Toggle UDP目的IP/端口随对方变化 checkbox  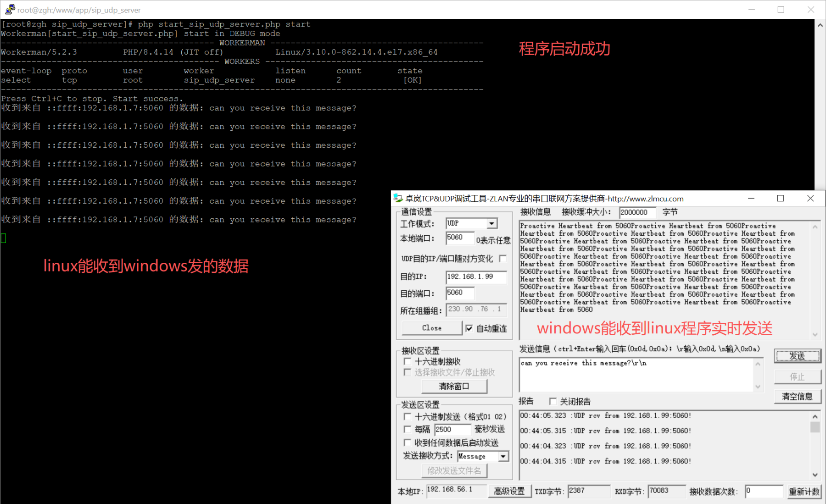coord(503,259)
